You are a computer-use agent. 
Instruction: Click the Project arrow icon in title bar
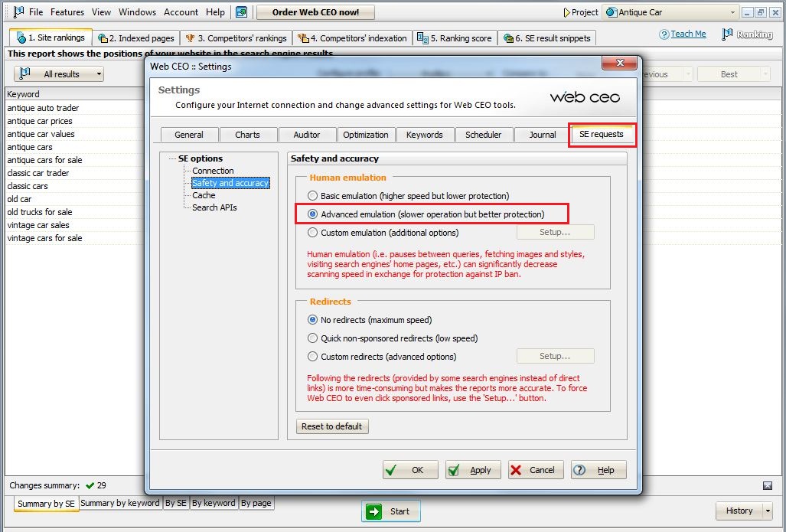coord(566,12)
